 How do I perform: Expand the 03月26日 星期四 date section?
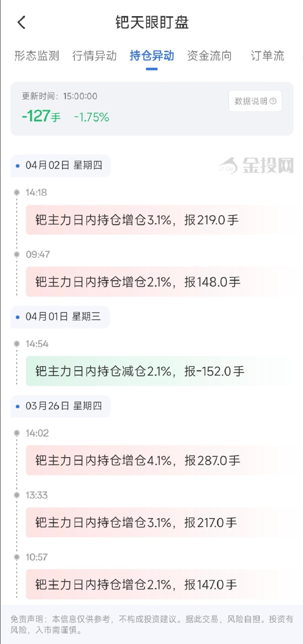tap(59, 406)
